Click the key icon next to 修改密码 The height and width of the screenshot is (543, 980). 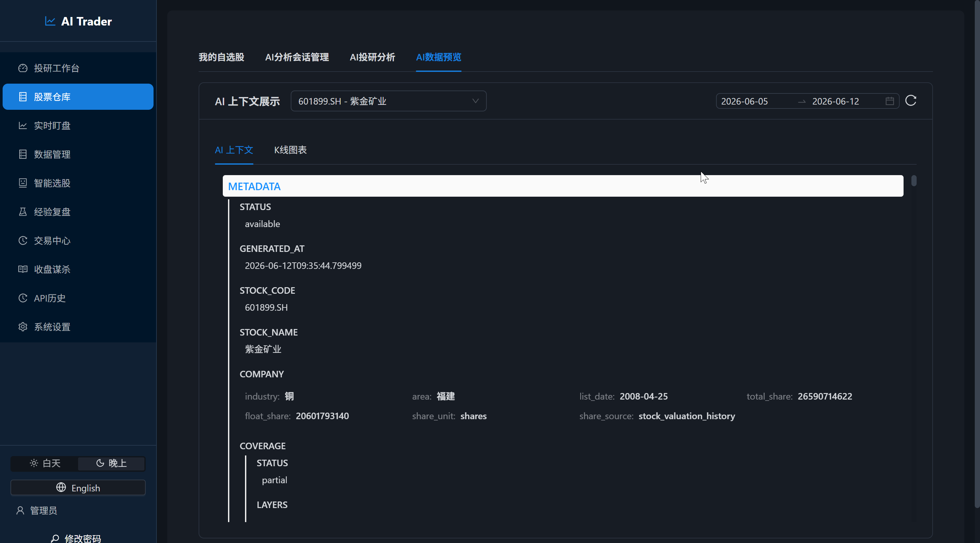[55, 538]
